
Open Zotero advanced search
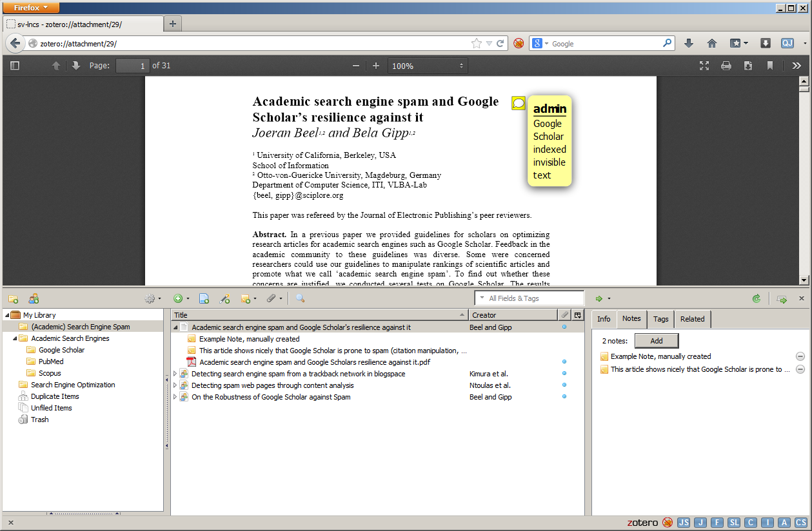pos(300,298)
